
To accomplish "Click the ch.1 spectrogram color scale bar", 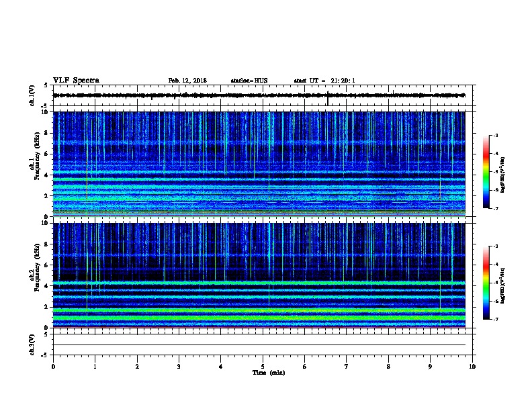I will pos(486,172).
